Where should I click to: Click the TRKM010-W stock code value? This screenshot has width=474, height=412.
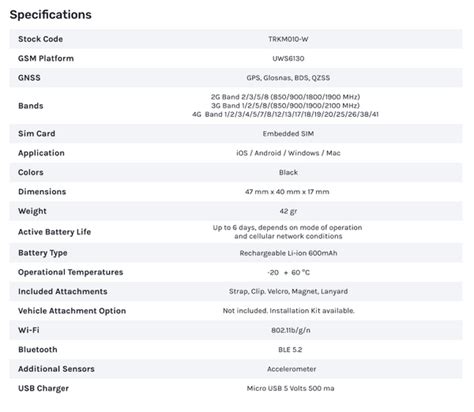[288, 39]
